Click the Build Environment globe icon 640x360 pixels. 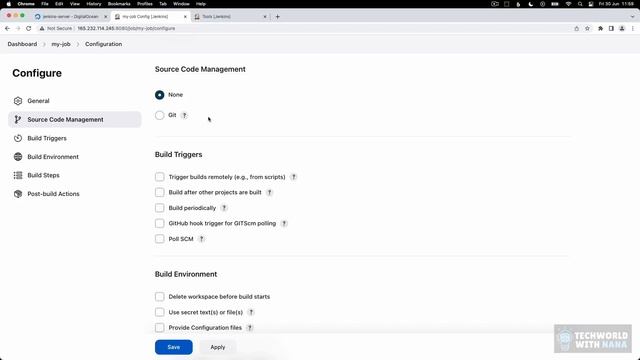click(x=18, y=157)
